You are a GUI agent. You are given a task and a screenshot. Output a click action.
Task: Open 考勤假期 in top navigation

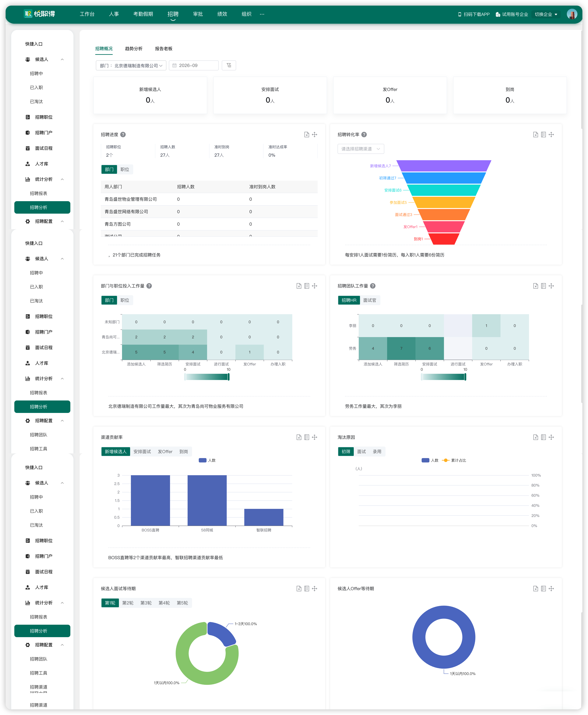(143, 14)
